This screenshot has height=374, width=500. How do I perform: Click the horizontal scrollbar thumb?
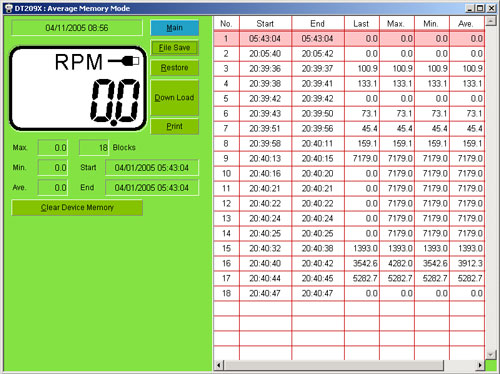coord(334,365)
